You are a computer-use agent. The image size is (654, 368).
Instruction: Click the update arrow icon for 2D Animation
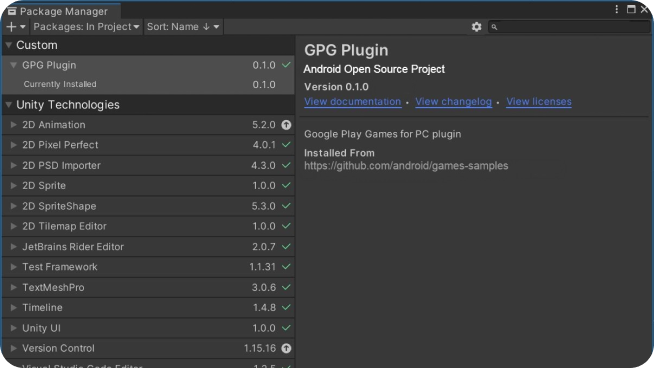(x=286, y=125)
